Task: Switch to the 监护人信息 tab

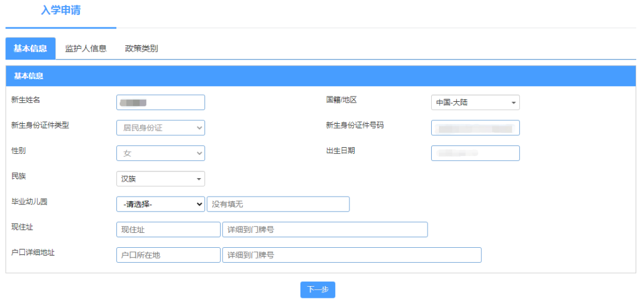Action: coord(85,49)
